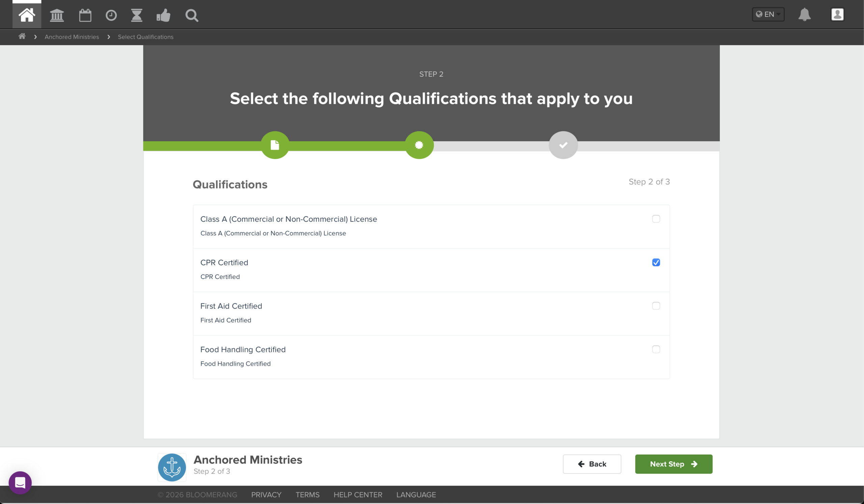Click the home icon in top navigation
Screen dimensions: 864x504
click(x=27, y=15)
